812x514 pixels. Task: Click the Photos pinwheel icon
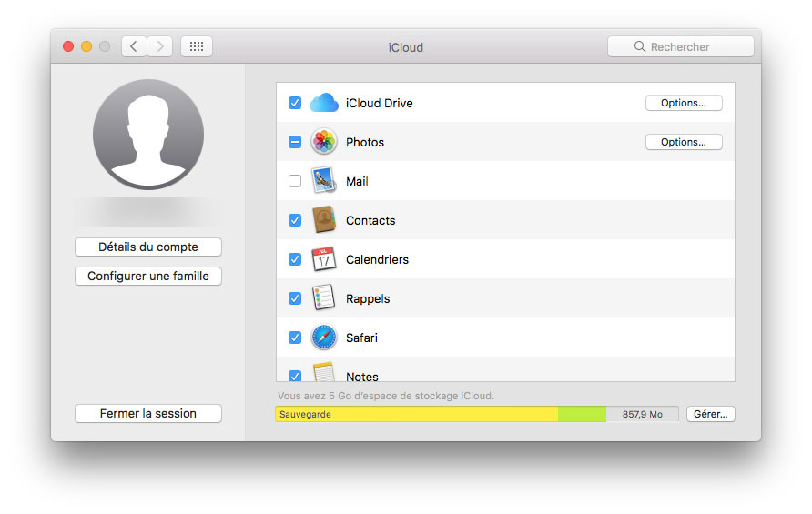(323, 142)
